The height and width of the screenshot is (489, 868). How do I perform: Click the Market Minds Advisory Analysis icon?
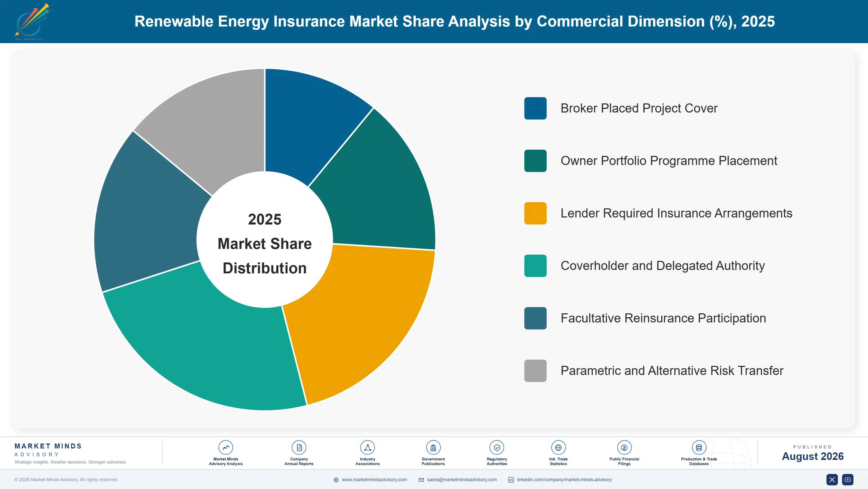226,447
